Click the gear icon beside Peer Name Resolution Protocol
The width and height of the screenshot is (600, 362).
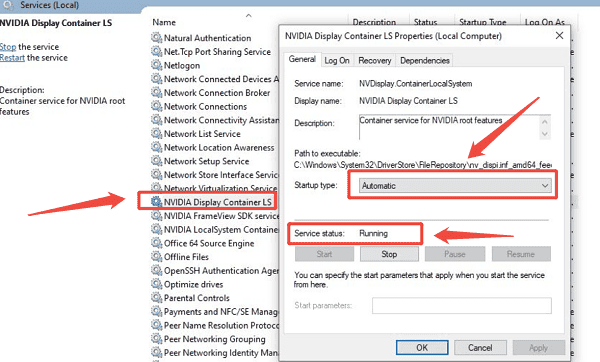[156, 325]
